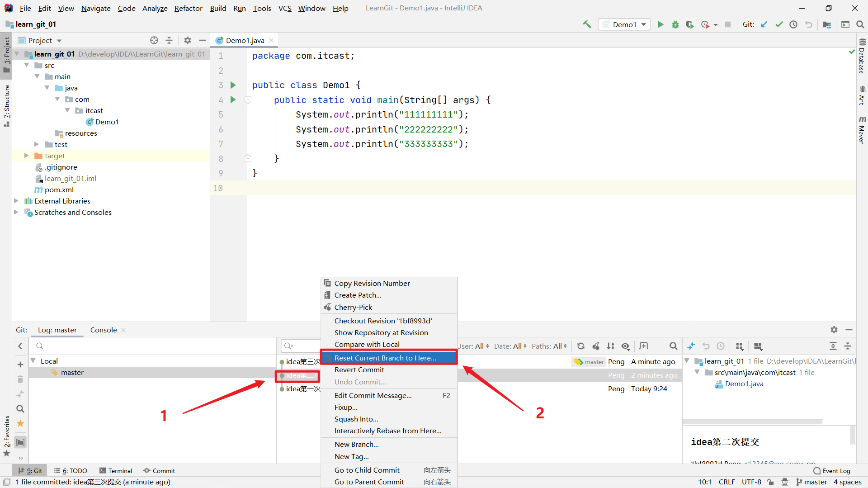The height and width of the screenshot is (488, 868).
Task: Open the Event Log
Action: tap(832, 471)
